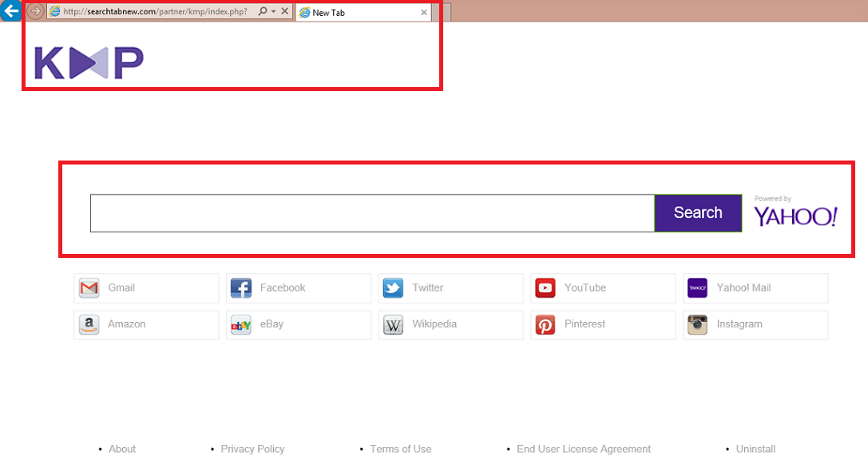This screenshot has height=460, width=868.
Task: Click the purple Search button
Action: tap(698, 213)
